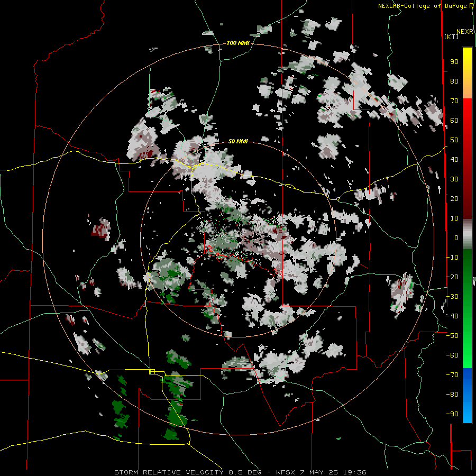Click the "60" tick label on the scale
This screenshot has height=476, width=476.
point(454,121)
